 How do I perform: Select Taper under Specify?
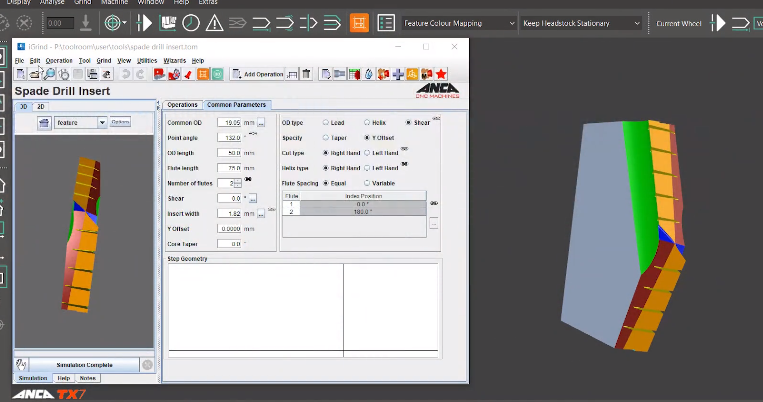(x=326, y=138)
